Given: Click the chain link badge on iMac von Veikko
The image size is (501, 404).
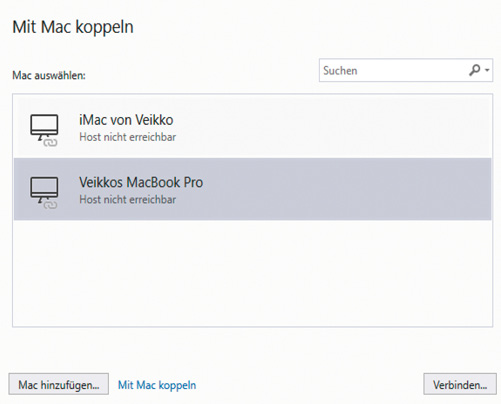Looking at the screenshot, I should [x=50, y=143].
